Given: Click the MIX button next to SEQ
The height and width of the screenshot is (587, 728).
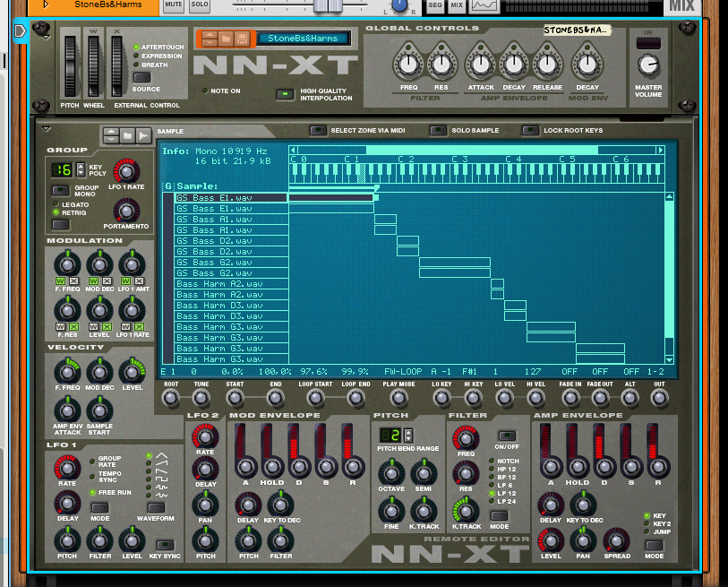Looking at the screenshot, I should 457,5.
